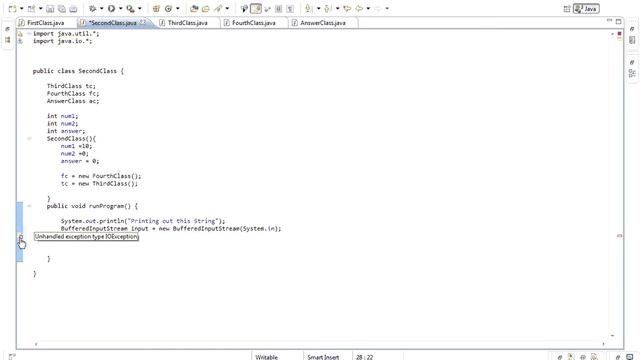Toggle Show Whitespace Characters icon
Image resolution: width=640 pixels, height=360 pixels.
click(290, 9)
